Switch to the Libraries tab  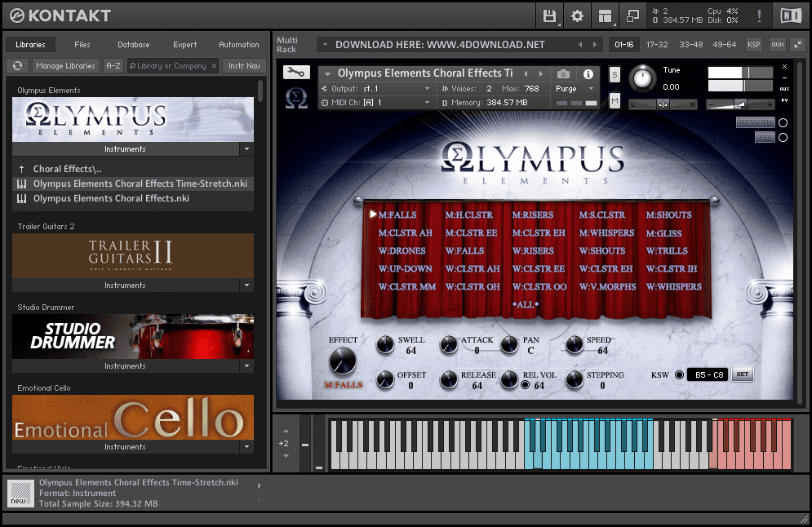coord(30,45)
